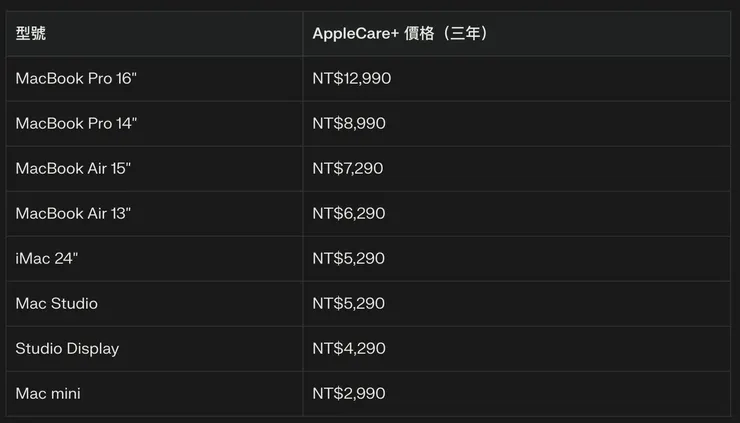
Task: Select the MacBook Pro 16" model cell
Action: [x=76, y=79]
